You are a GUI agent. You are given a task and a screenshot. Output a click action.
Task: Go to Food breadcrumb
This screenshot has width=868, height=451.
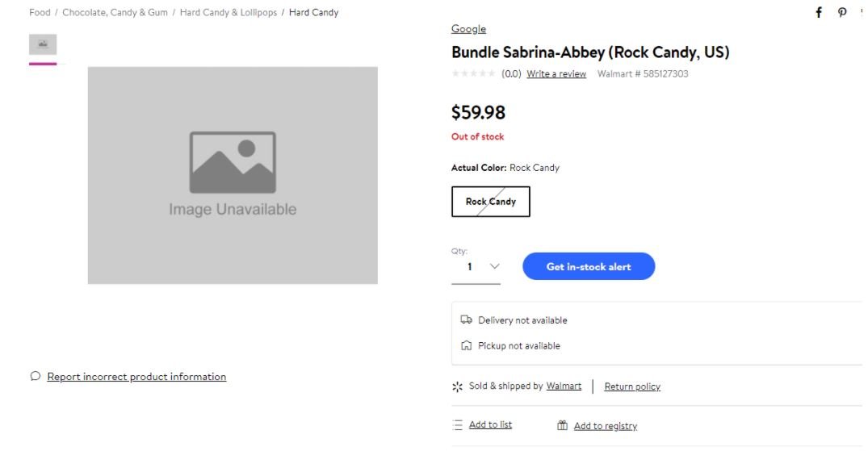(x=40, y=13)
